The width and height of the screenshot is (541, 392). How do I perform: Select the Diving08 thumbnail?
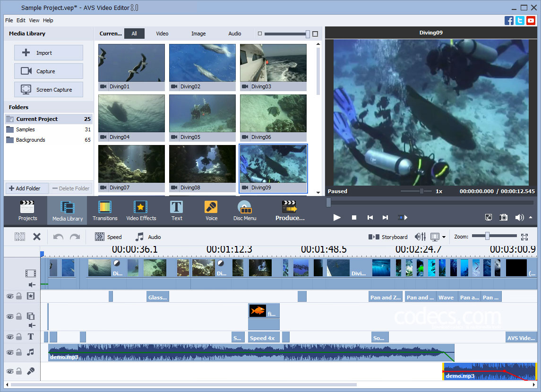coord(202,169)
